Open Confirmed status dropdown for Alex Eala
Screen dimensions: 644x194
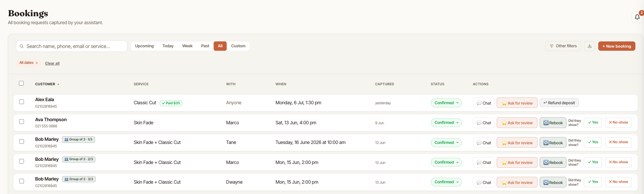[x=446, y=103]
